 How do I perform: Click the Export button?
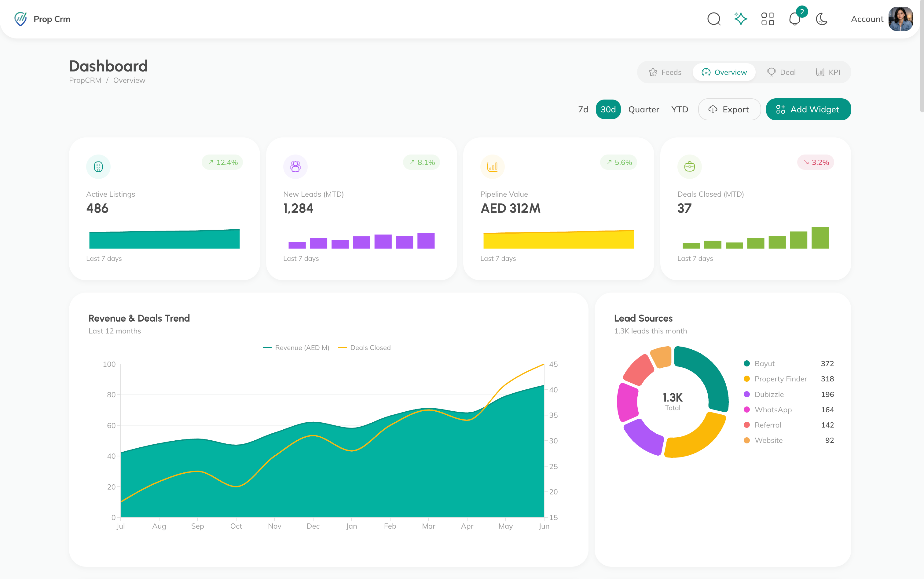[x=729, y=110]
